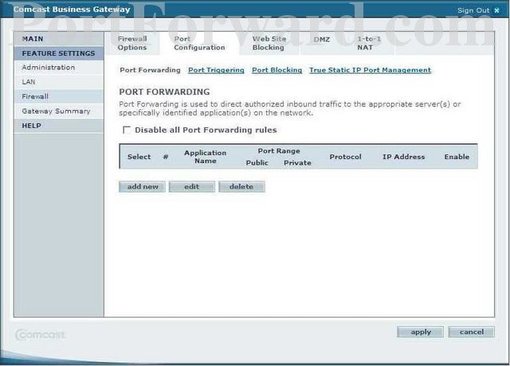The image size is (510, 366).
Task: Click the Select column header
Action: click(139, 157)
